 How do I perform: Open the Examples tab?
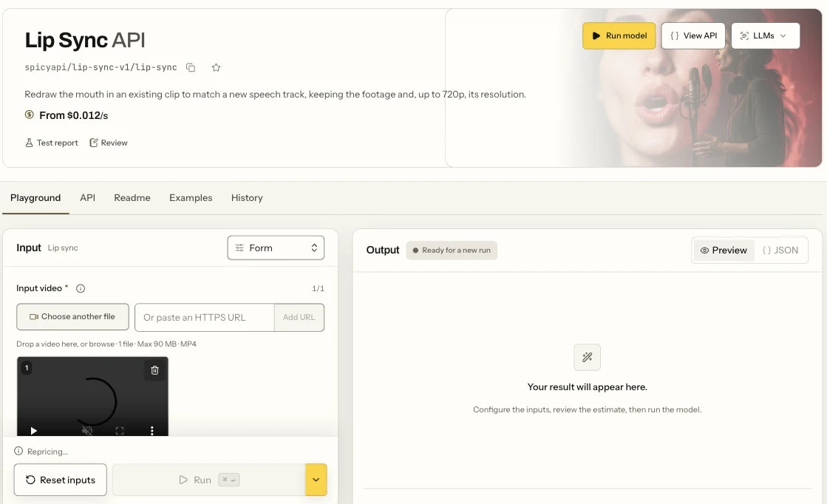coord(191,198)
